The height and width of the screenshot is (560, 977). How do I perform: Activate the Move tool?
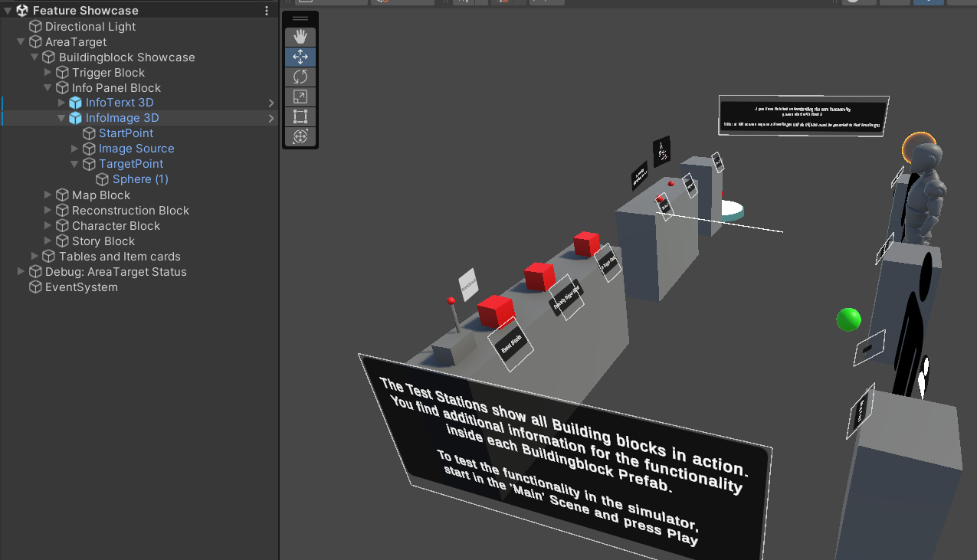point(300,57)
